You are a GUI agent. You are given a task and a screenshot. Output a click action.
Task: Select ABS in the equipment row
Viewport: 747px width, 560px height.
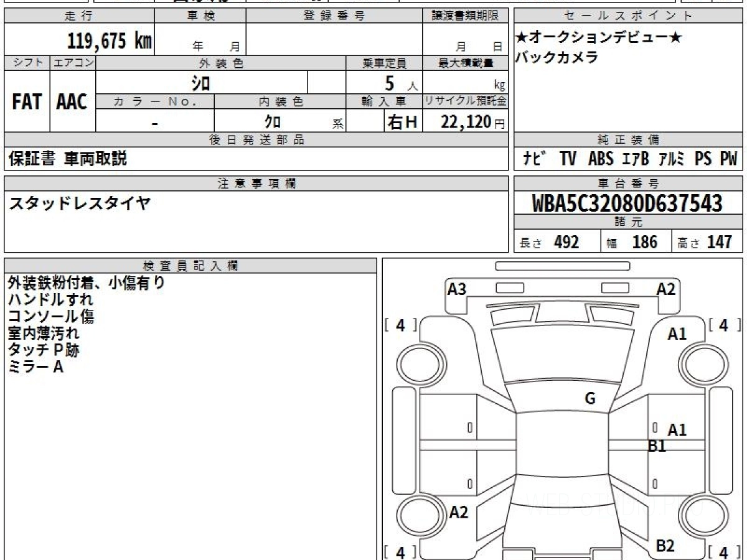coord(601,159)
